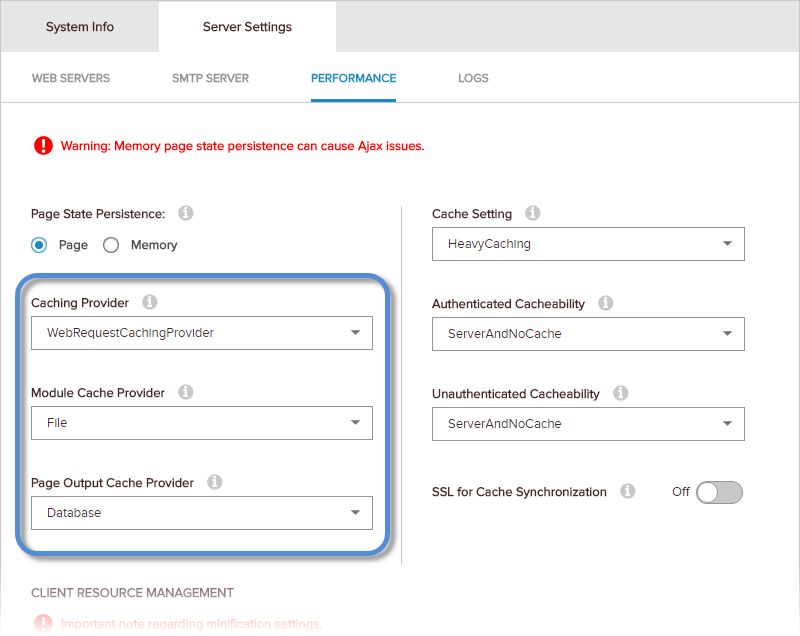Open info icon for Unauthenticated Cacheability
Screen dimensions: 800x636
click(x=620, y=393)
